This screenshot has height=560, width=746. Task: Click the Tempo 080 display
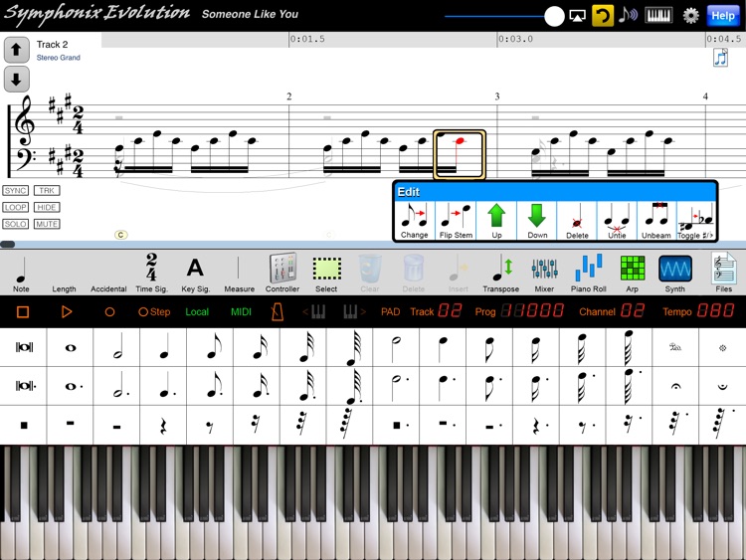click(x=698, y=311)
